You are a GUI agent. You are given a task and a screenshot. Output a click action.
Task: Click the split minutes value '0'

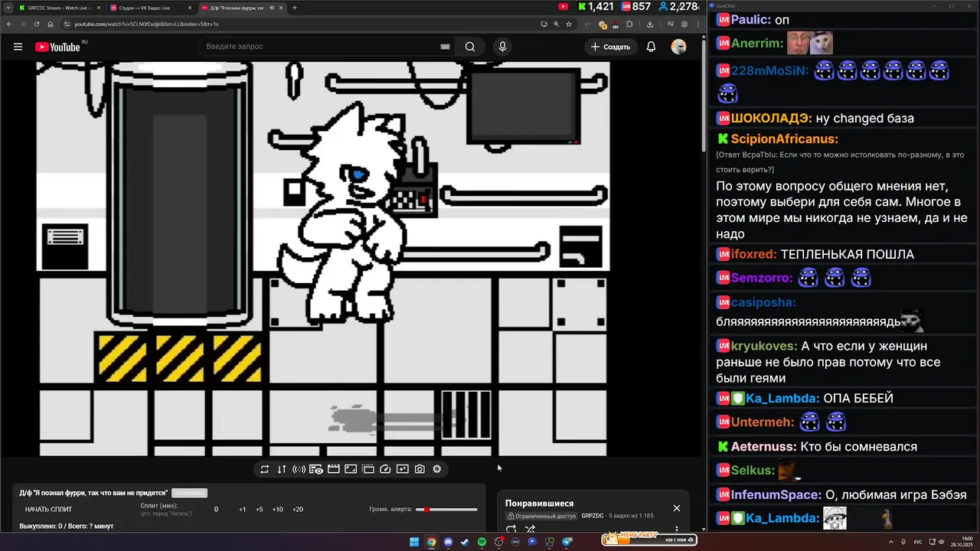click(x=216, y=510)
